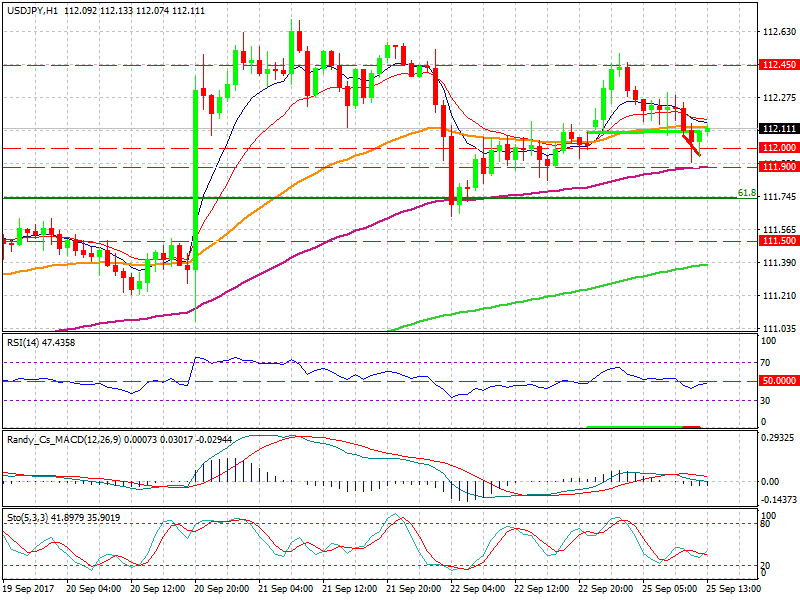Select the RSI 50.0000 level label
This screenshot has height=600, width=800.
pos(777,381)
